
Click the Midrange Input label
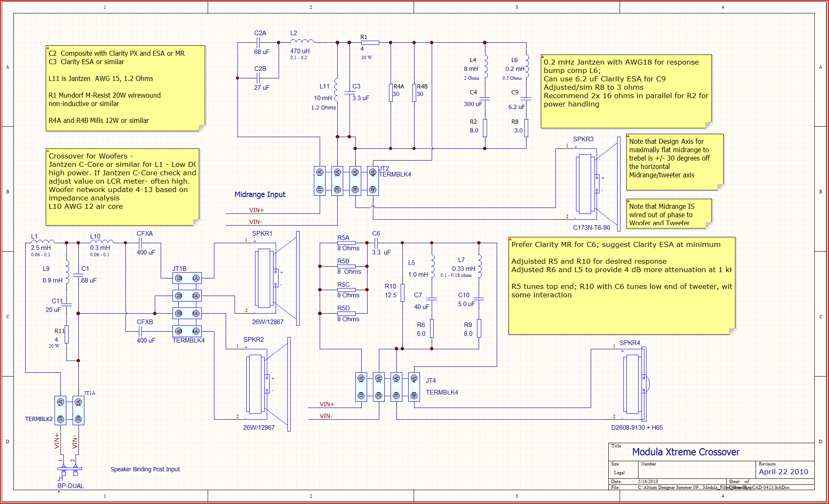(260, 195)
